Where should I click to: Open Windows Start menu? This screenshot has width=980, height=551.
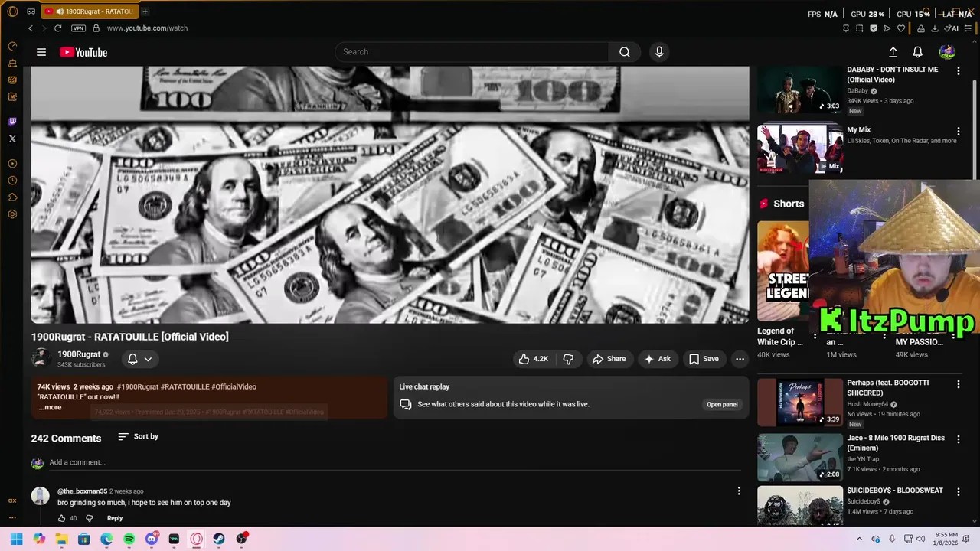pos(16,539)
